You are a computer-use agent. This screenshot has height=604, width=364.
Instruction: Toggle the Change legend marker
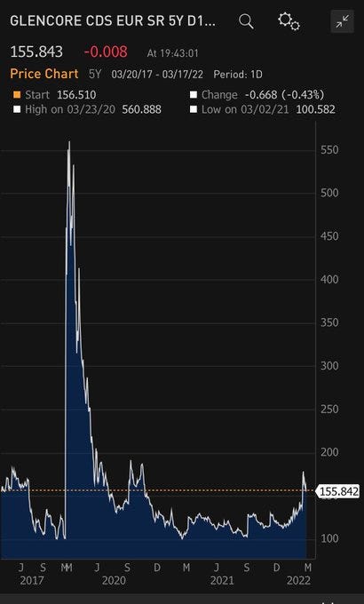coord(194,95)
